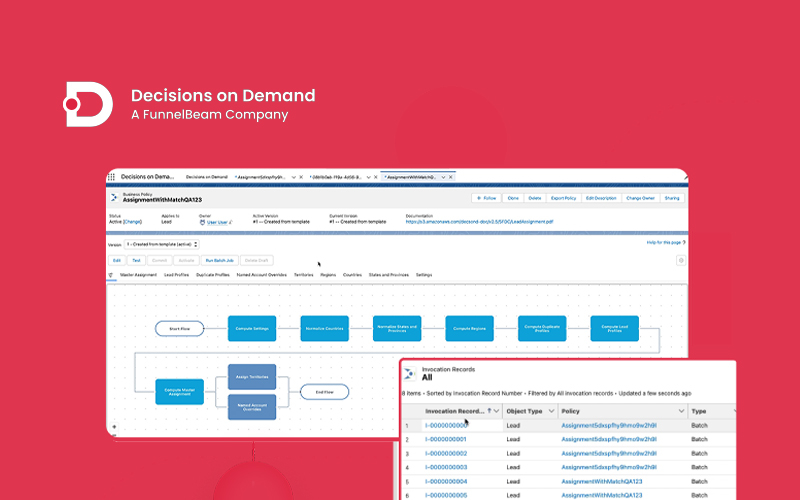The width and height of the screenshot is (800, 500).
Task: Open the Duplicate Profiles tab
Action: click(213, 275)
